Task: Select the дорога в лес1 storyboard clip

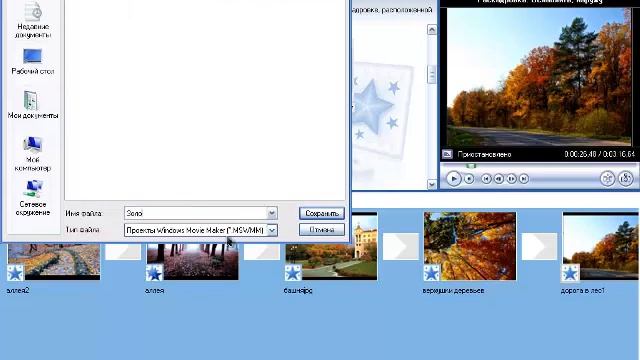Action: (x=600, y=246)
